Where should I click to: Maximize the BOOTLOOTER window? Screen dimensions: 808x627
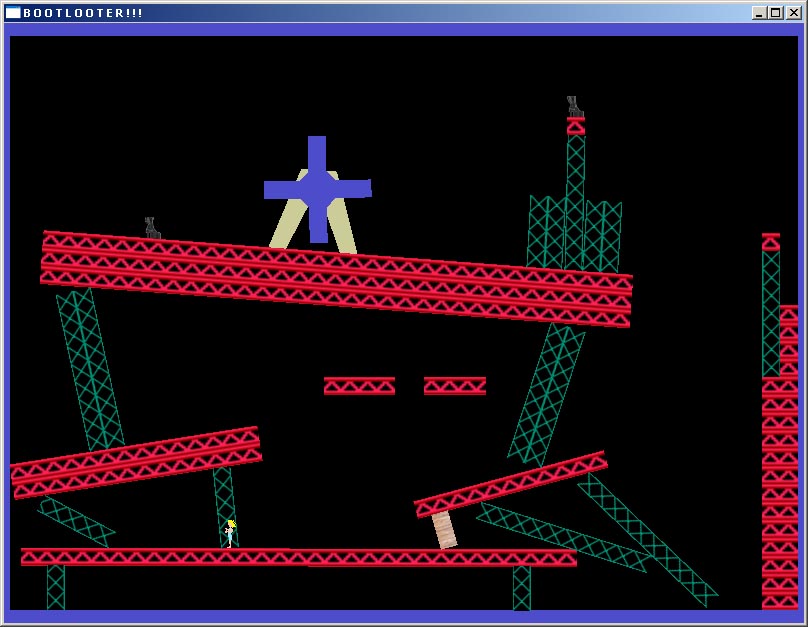776,13
